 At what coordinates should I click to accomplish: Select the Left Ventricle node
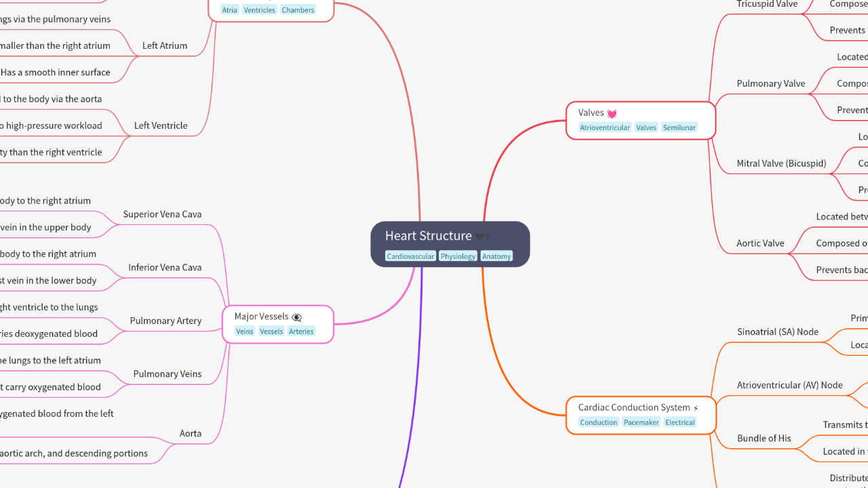point(161,125)
